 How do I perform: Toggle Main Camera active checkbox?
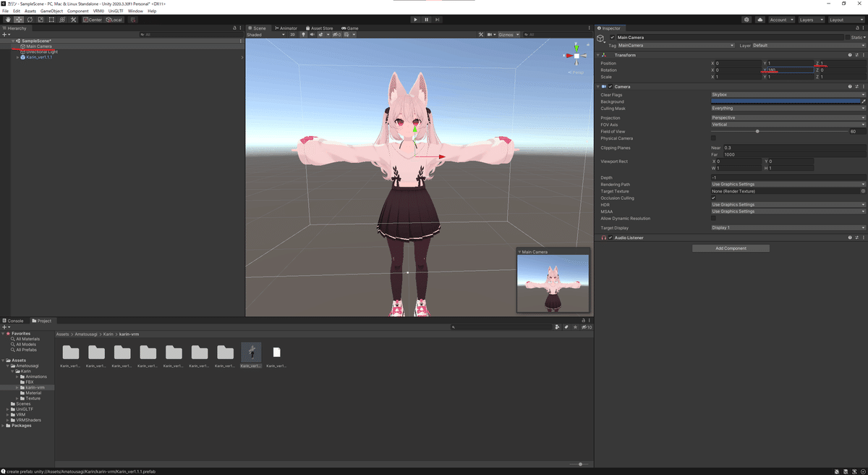pyautogui.click(x=612, y=37)
